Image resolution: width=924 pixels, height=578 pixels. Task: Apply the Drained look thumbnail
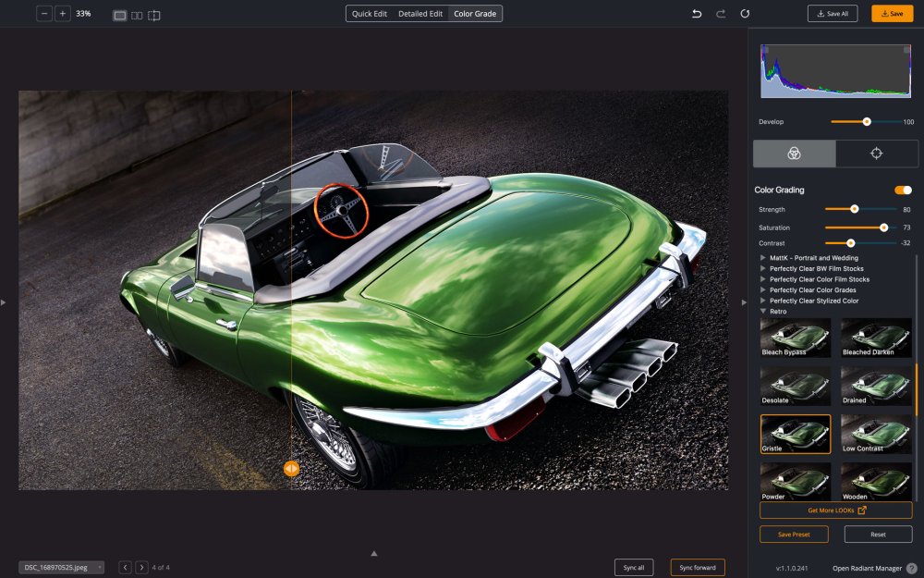876,386
